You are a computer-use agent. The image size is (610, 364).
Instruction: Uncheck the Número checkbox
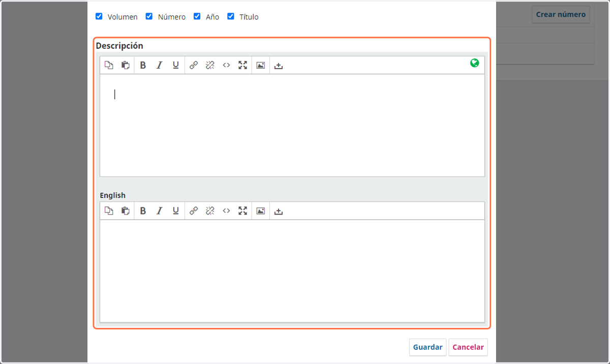[149, 16]
